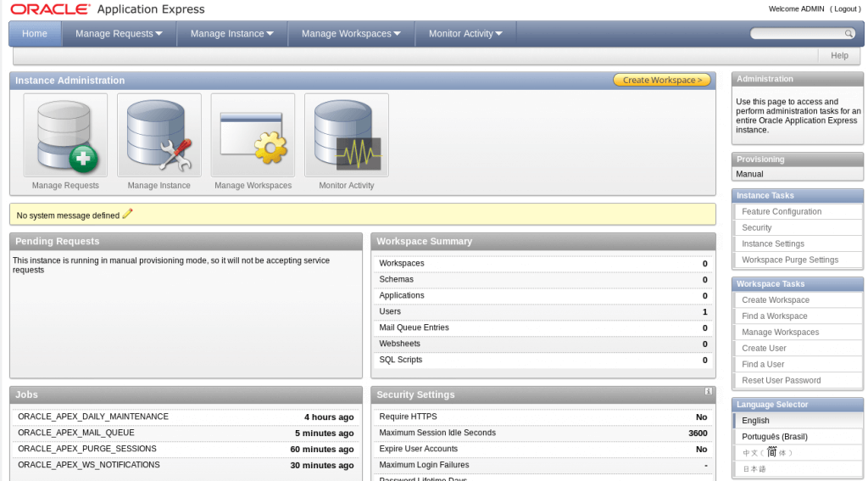Expand the Monitor Activity menu arrow

(x=498, y=34)
